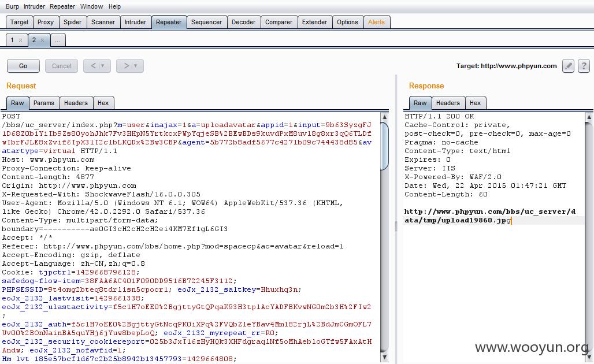Click the safedog-flow-item cookie line
Viewport: 594px width, 364px height.
[120, 281]
